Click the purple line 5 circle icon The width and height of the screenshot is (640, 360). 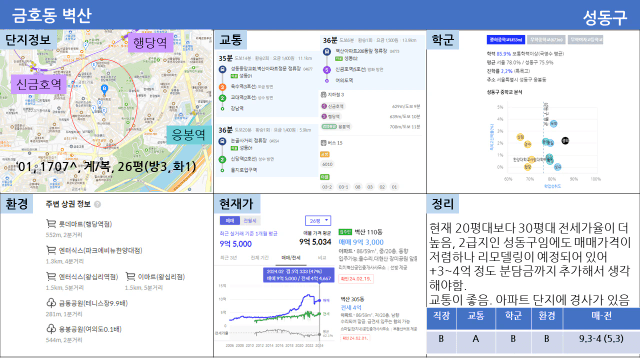(x=327, y=70)
